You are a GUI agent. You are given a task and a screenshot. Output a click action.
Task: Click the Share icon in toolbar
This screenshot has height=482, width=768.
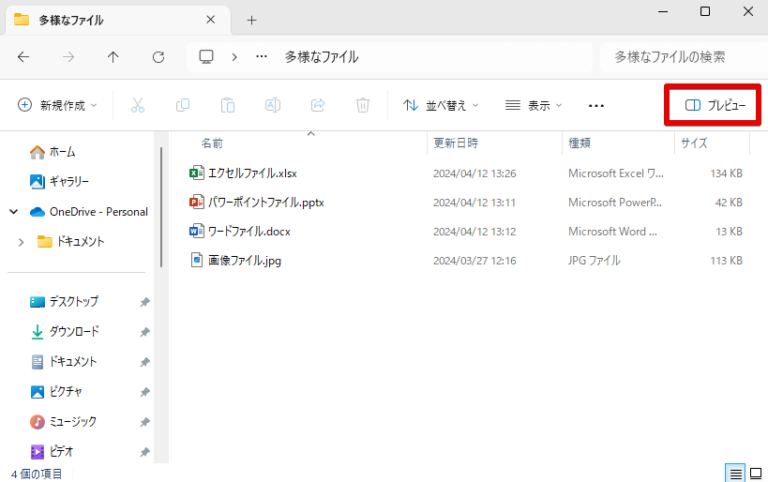(318, 105)
